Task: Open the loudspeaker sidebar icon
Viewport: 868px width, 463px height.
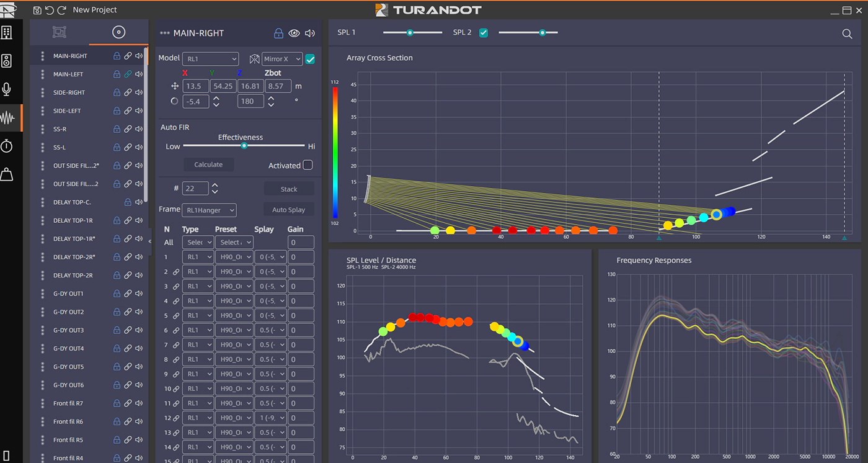Action: click(7, 61)
